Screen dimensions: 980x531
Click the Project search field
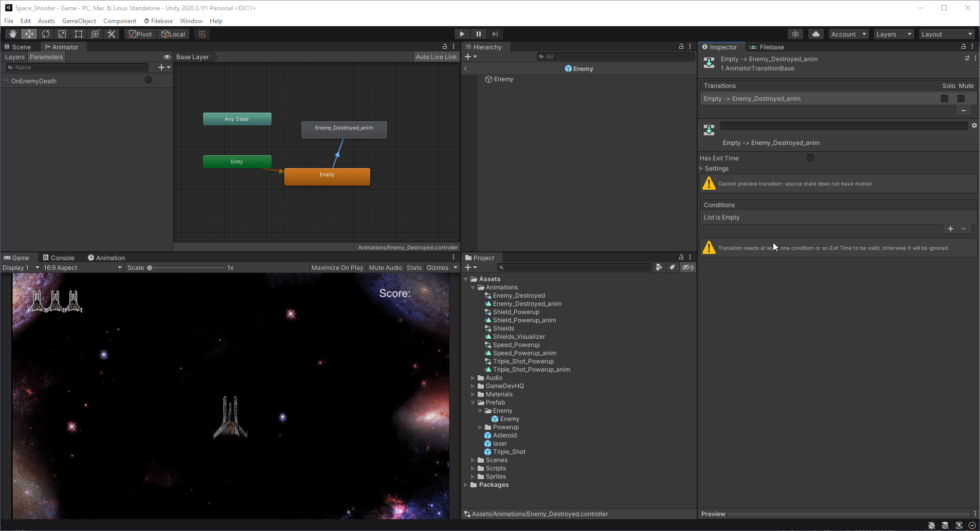pyautogui.click(x=574, y=267)
